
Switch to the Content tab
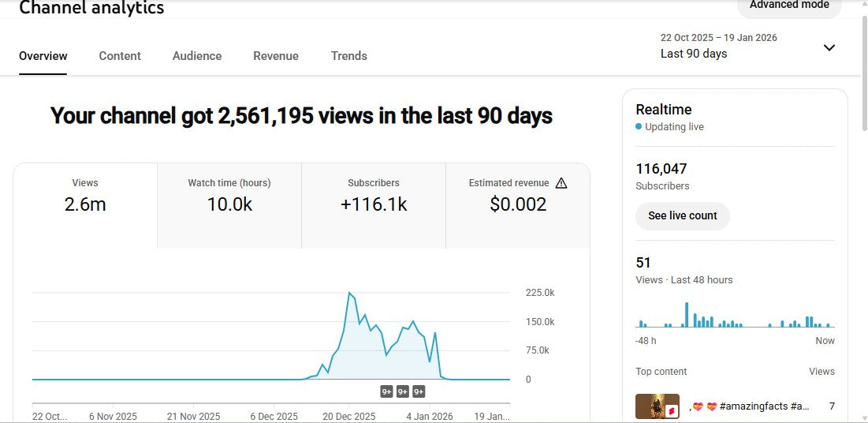click(120, 56)
